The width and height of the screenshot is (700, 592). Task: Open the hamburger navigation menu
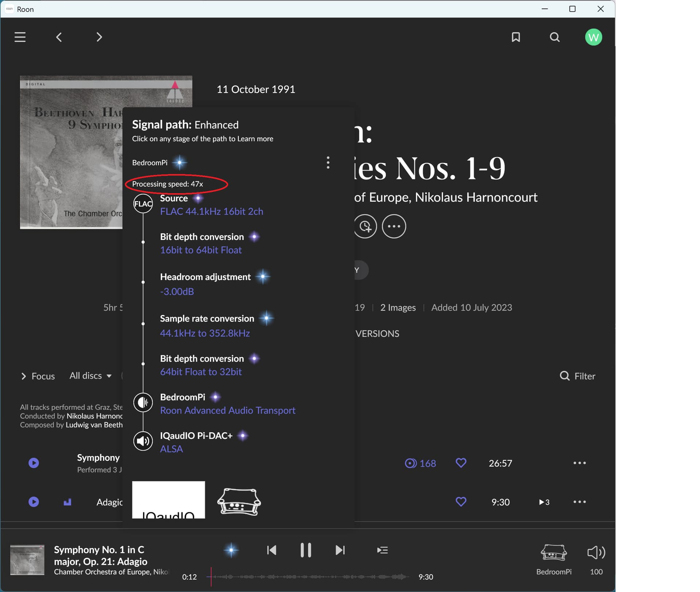pos(20,37)
